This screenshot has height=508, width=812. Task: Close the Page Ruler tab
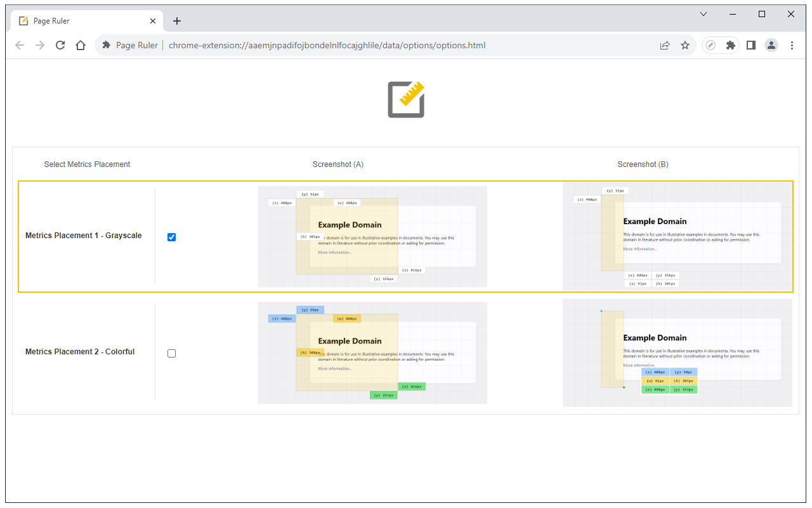tap(153, 21)
